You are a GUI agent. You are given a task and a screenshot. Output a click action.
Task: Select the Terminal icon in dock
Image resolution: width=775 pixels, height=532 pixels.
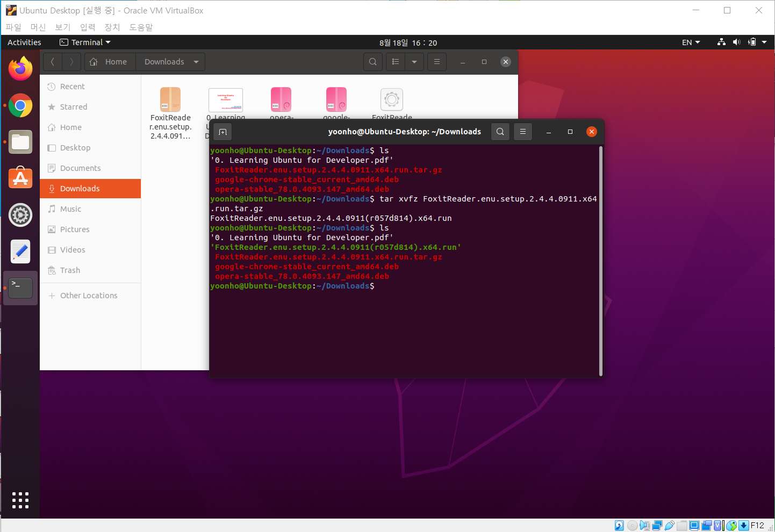click(x=20, y=288)
